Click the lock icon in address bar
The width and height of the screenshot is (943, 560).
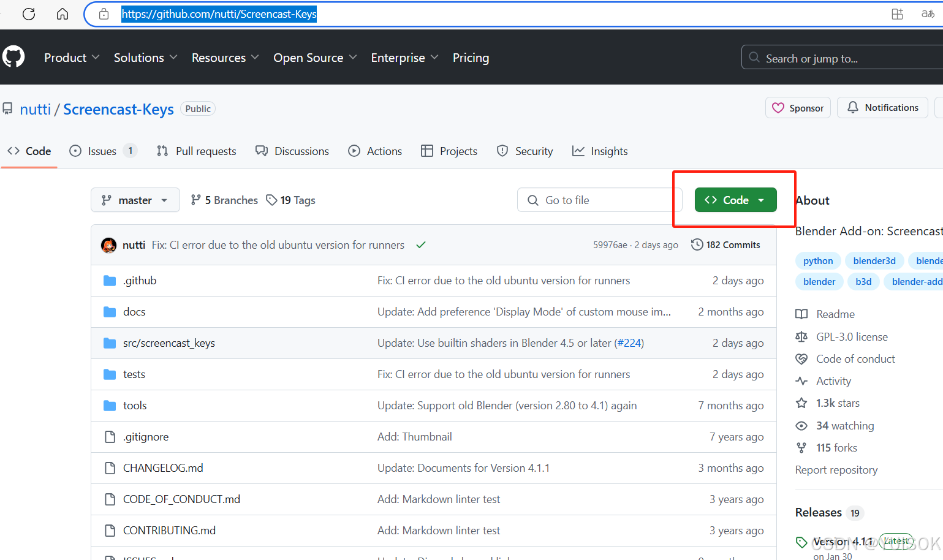tap(104, 14)
